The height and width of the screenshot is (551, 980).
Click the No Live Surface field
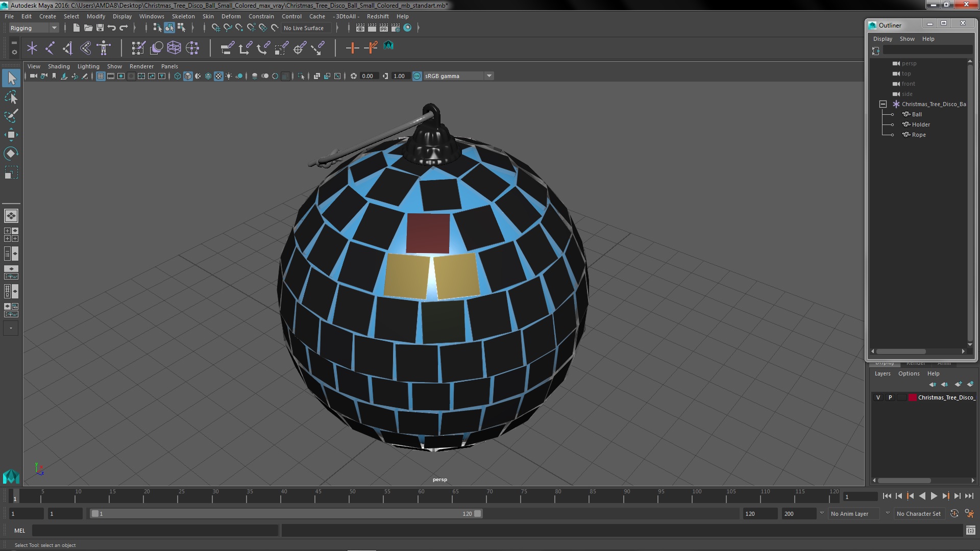306,28
